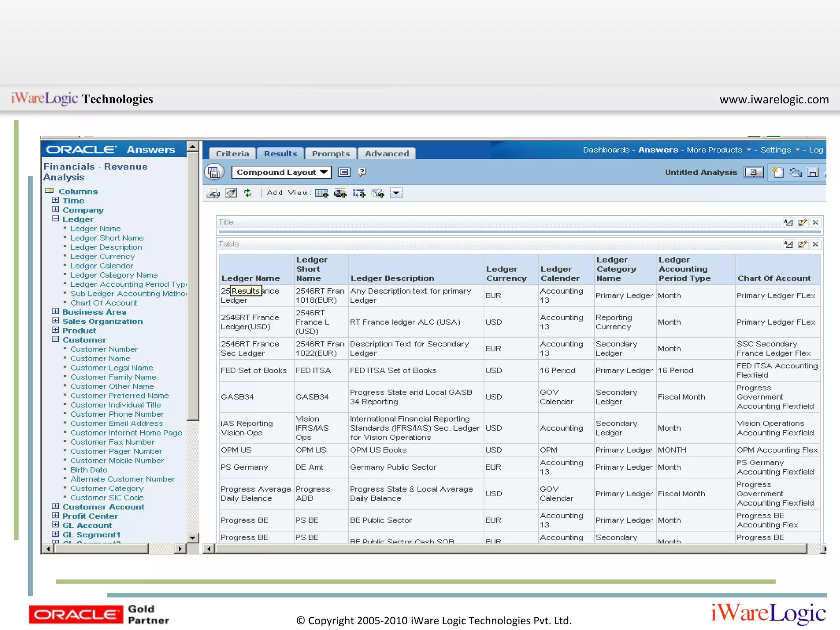Click the Answers link in header
The width and height of the screenshot is (840, 630).
click(658, 150)
